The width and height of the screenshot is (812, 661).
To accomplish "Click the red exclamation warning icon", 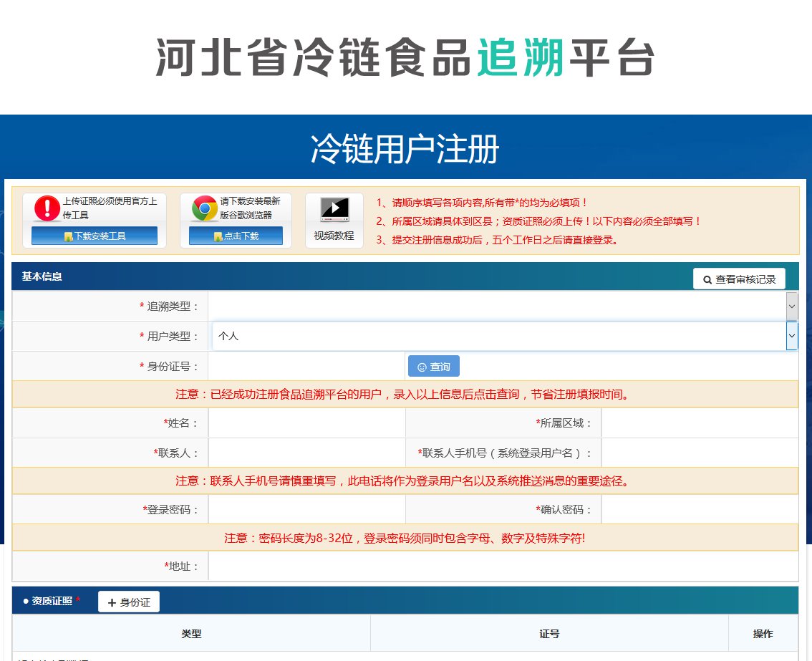I will click(47, 208).
